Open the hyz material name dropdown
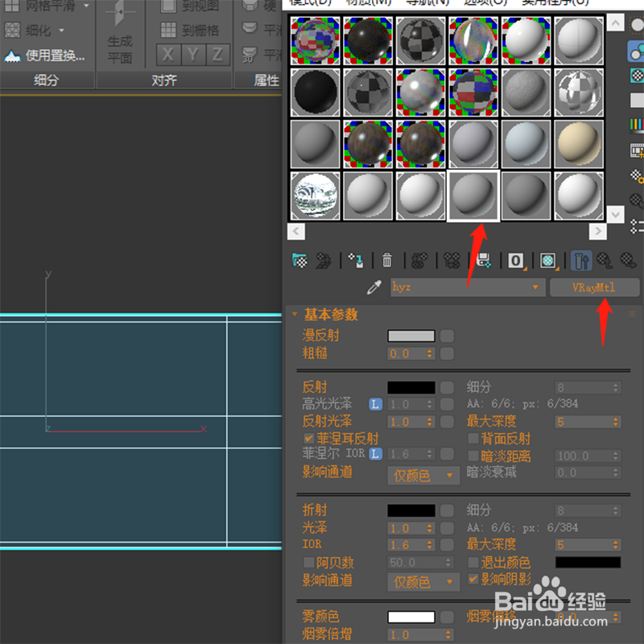644x644 pixels. point(535,287)
